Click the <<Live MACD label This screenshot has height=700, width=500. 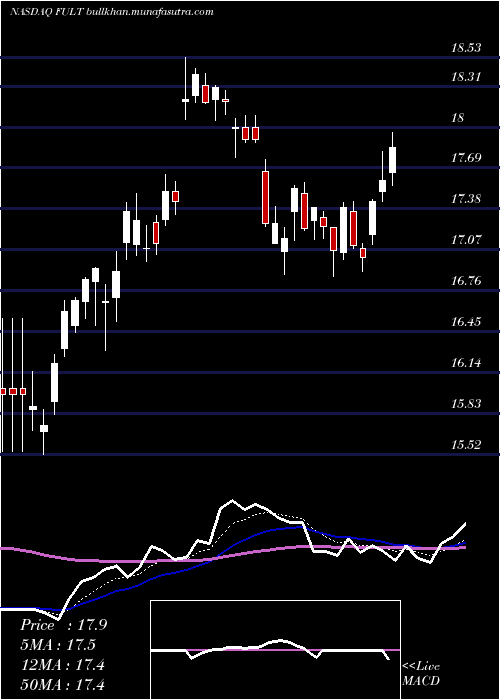point(421,674)
